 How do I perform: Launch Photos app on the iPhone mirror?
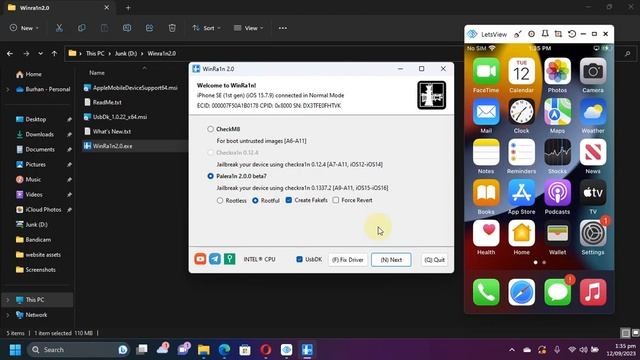[x=557, y=71]
